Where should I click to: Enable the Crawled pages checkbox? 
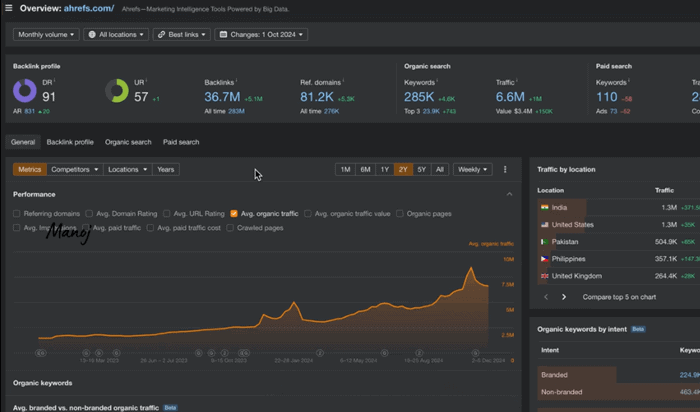[x=230, y=228]
